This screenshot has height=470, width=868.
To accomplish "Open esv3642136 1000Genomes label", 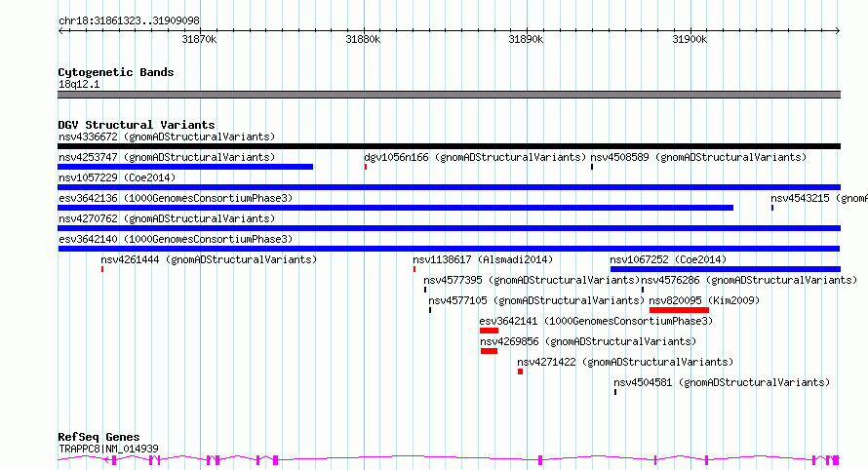I will tap(176, 198).
